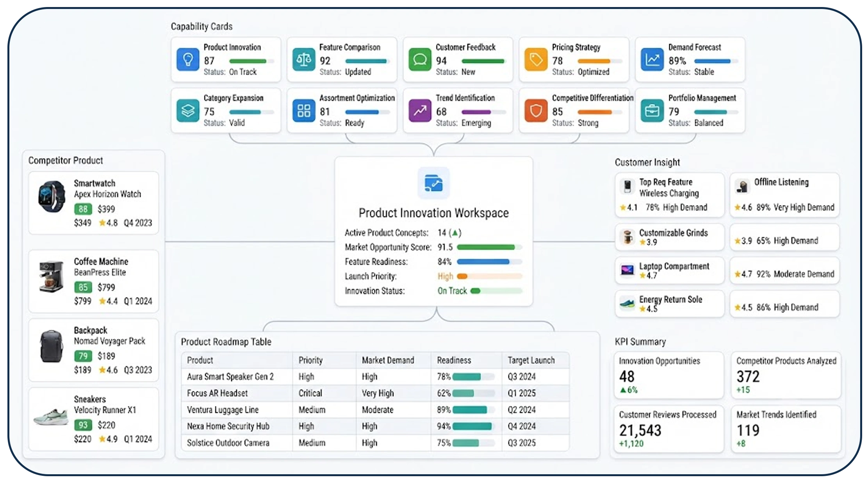Click the Laptop Compartment laptop icon
Image resolution: width=868 pixels, height=484 pixels.
click(627, 270)
